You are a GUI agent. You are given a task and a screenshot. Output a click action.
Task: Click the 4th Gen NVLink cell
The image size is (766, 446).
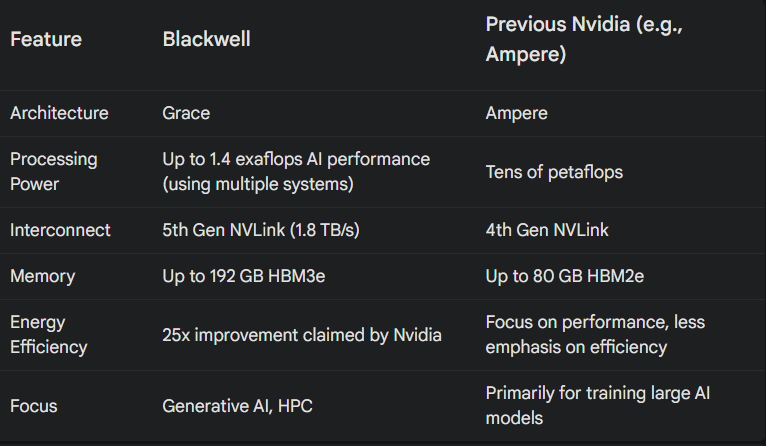click(x=547, y=230)
